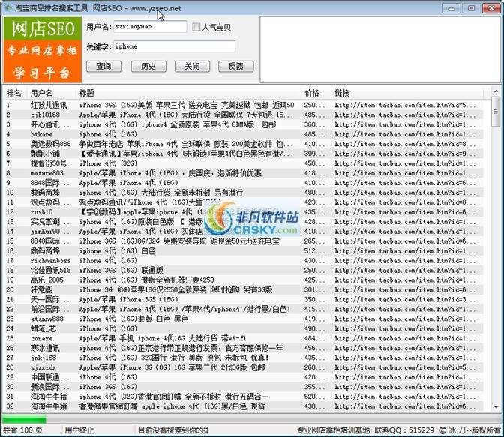Screen dimensions: 504x437
Task: Click the app icon in title bar
Action: click(7, 7)
